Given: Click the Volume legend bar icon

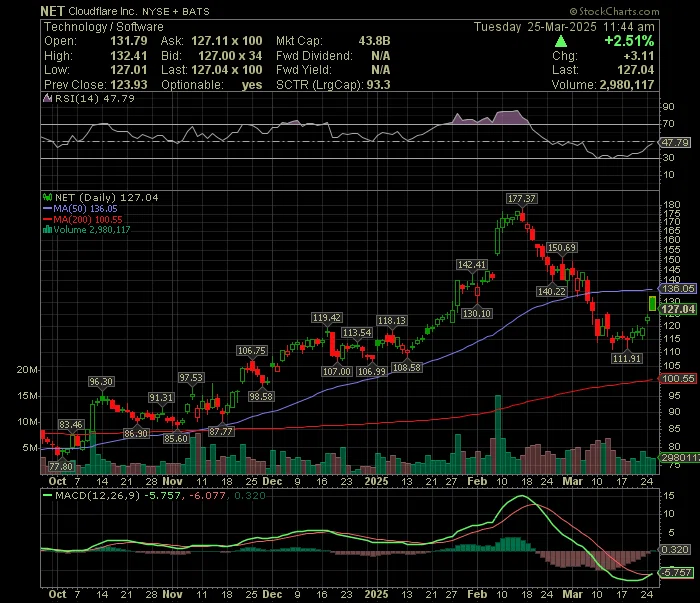Looking at the screenshot, I should [x=47, y=230].
